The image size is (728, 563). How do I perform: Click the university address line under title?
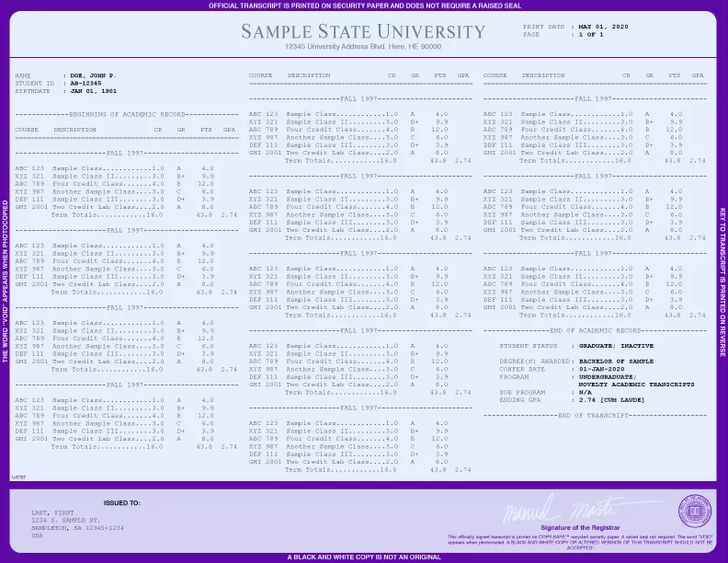pos(362,47)
